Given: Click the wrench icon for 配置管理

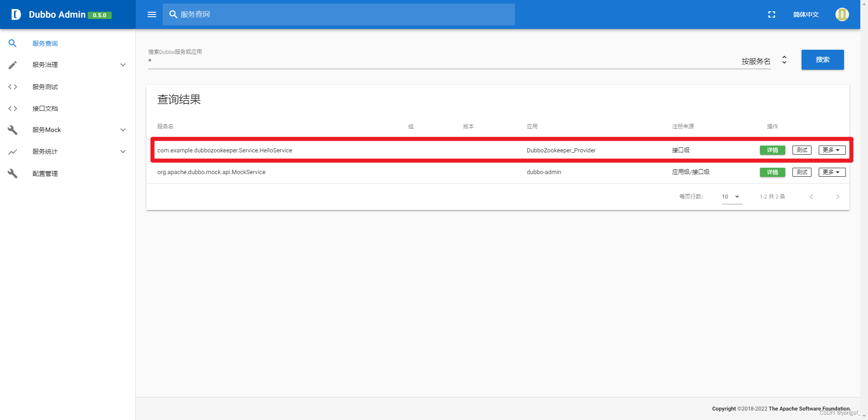Looking at the screenshot, I should pyautogui.click(x=13, y=174).
